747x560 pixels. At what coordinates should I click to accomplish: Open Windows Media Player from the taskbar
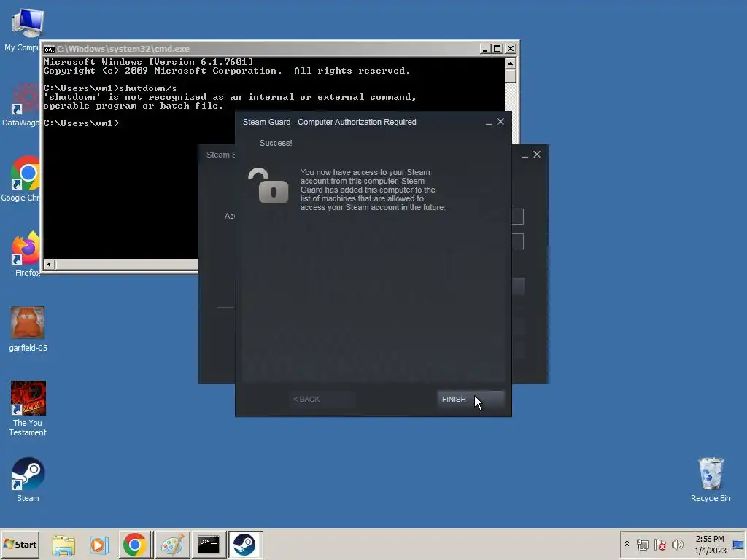(x=99, y=545)
